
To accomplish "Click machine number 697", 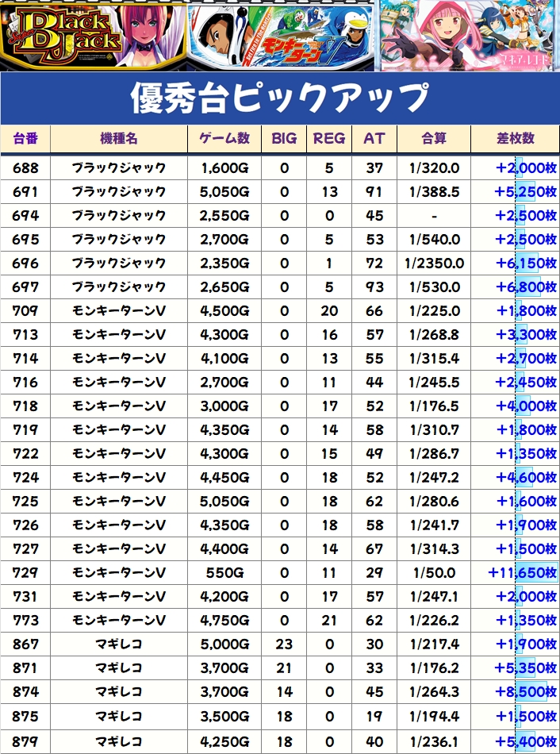I will pyautogui.click(x=25, y=287).
